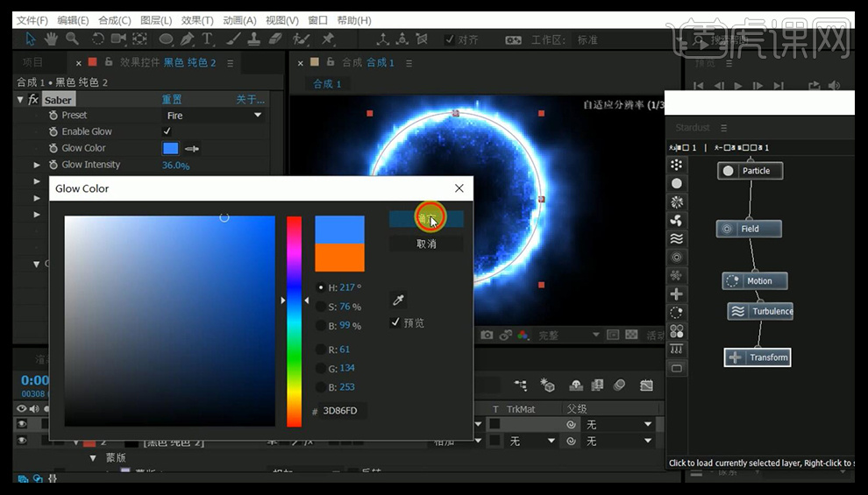Toggle the Enable Glow checkbox

(x=167, y=131)
